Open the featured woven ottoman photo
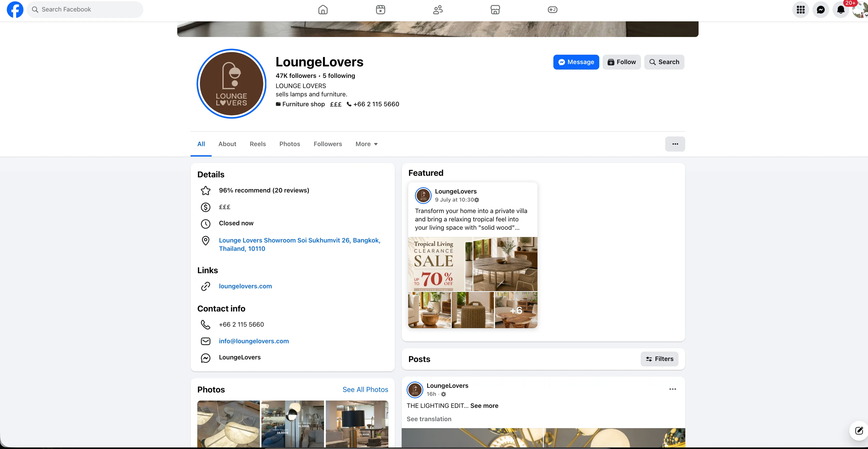The image size is (868, 449). pos(473,310)
